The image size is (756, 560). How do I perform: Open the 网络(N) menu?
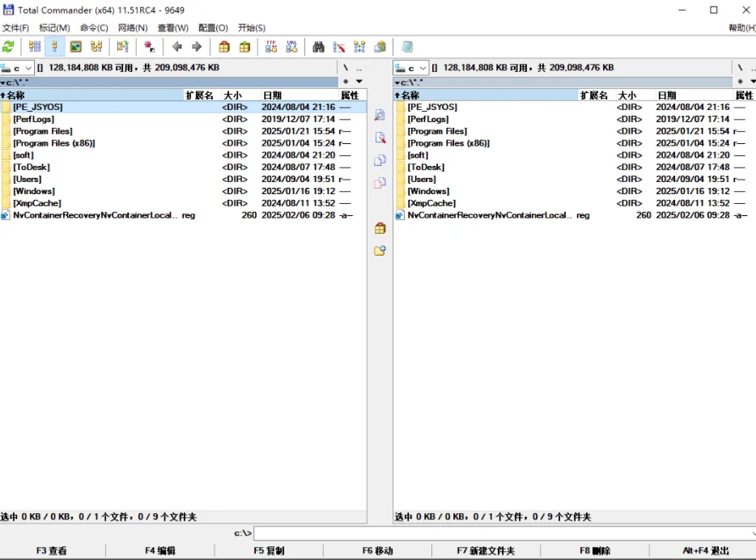pos(133,28)
